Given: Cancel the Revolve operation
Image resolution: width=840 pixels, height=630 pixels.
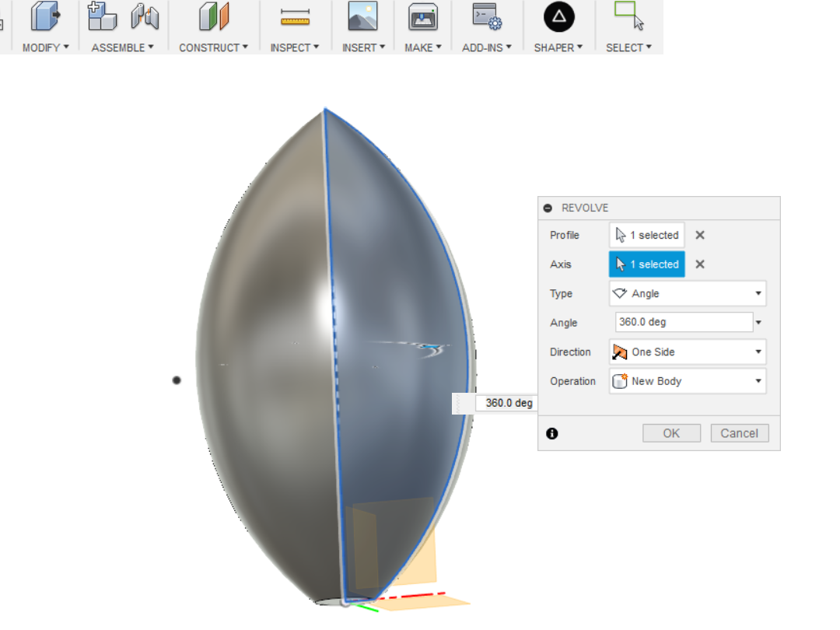Looking at the screenshot, I should coord(740,433).
